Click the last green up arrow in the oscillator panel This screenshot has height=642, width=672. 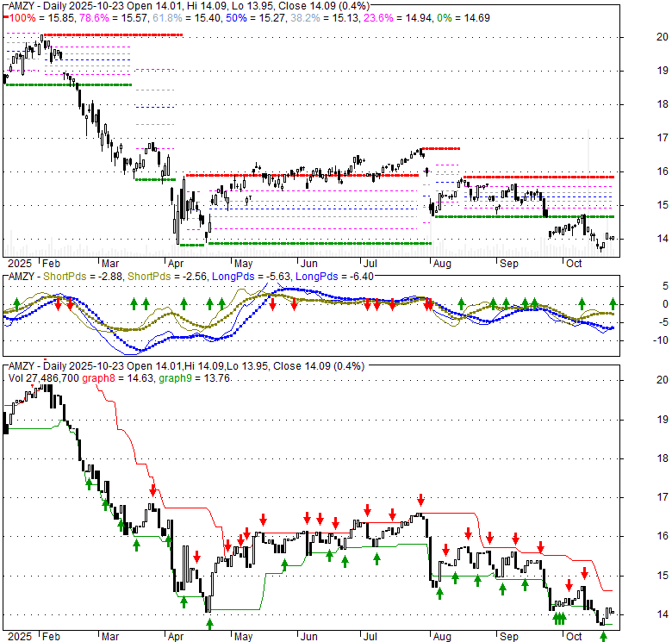(x=613, y=303)
